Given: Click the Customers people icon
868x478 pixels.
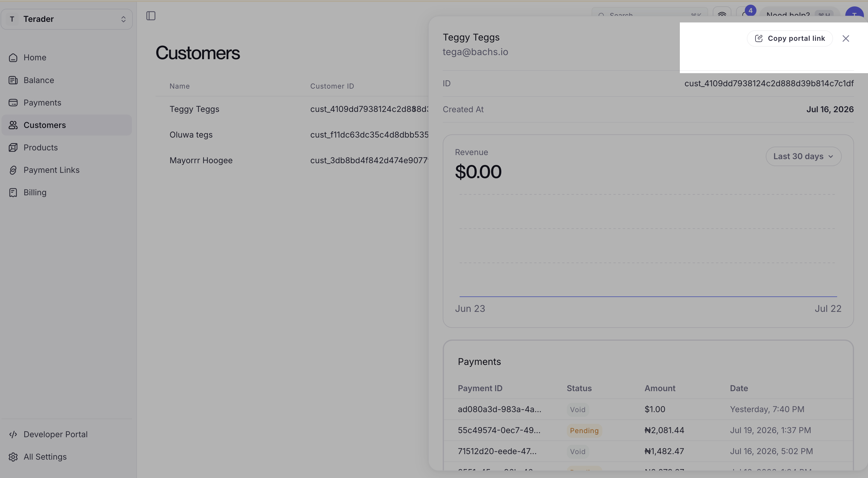Looking at the screenshot, I should click(13, 125).
